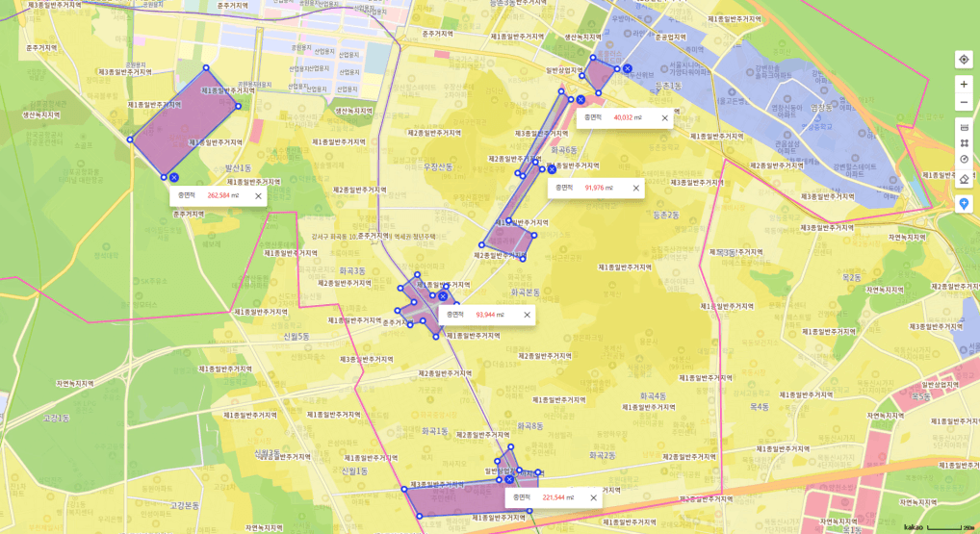Click the 고강본동 district label
The width and height of the screenshot is (980, 534).
[185, 505]
